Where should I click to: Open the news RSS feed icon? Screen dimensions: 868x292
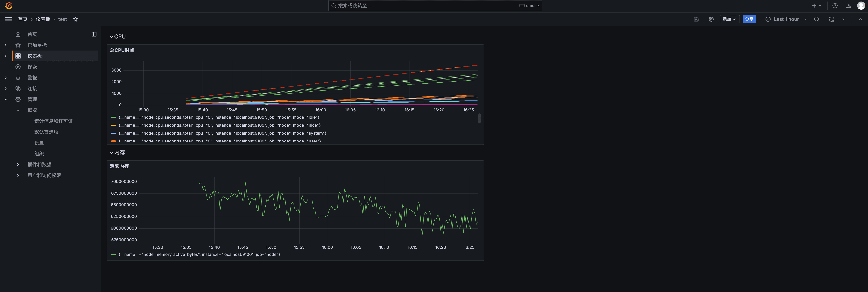point(848,6)
